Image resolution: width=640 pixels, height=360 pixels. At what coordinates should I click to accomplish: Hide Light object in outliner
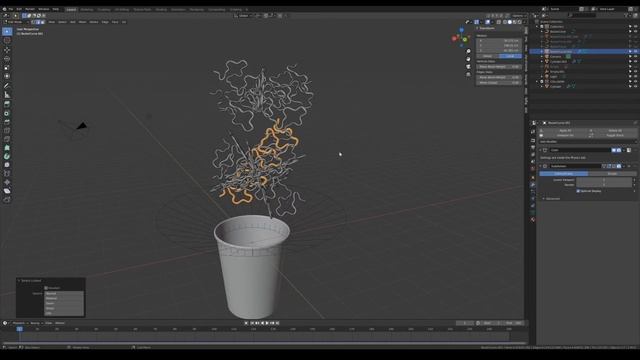[x=636, y=76]
